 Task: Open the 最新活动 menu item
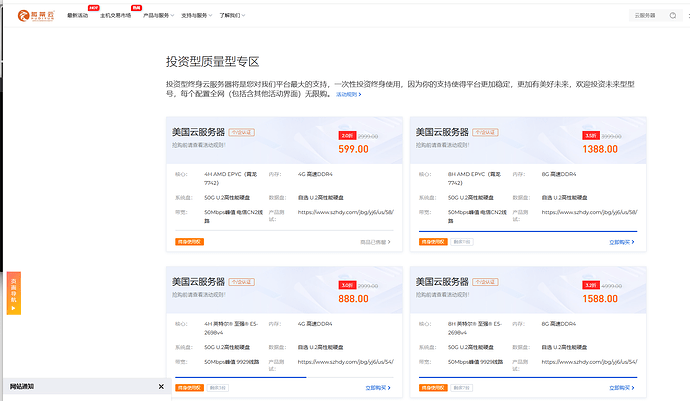point(77,15)
